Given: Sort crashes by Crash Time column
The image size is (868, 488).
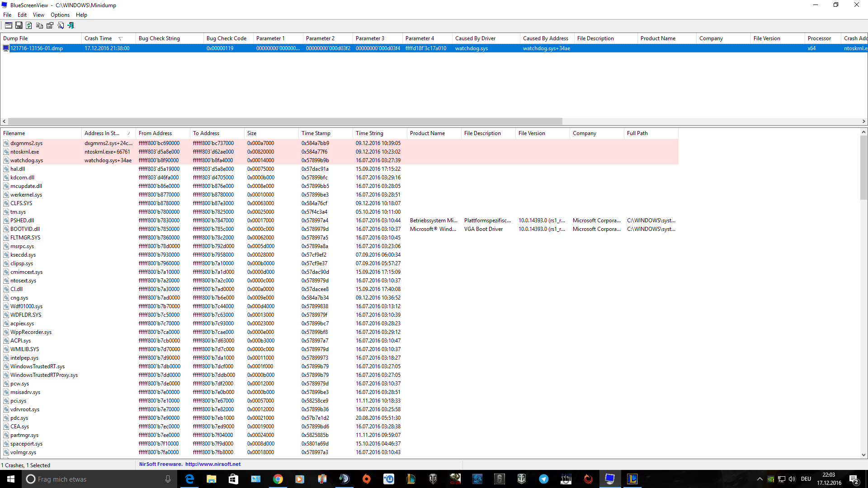Looking at the screenshot, I should click(x=98, y=38).
